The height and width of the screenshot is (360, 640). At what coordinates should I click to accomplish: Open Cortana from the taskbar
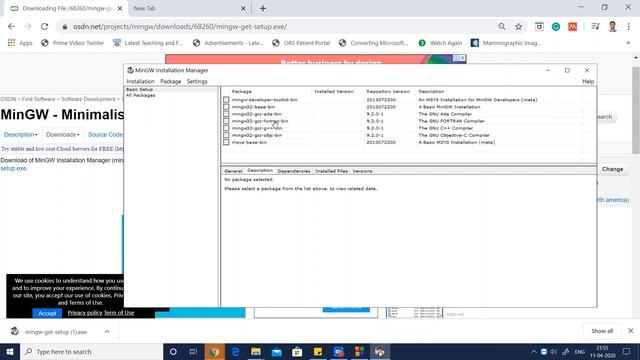click(x=173, y=351)
